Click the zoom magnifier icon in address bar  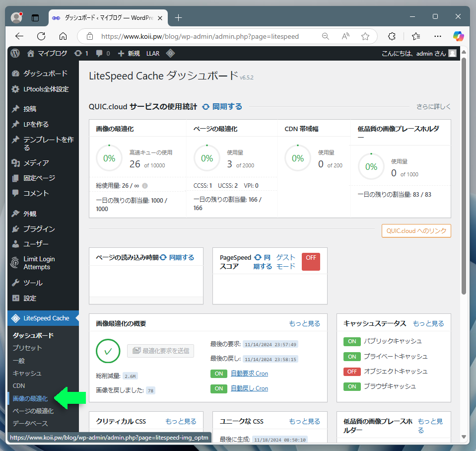(326, 36)
